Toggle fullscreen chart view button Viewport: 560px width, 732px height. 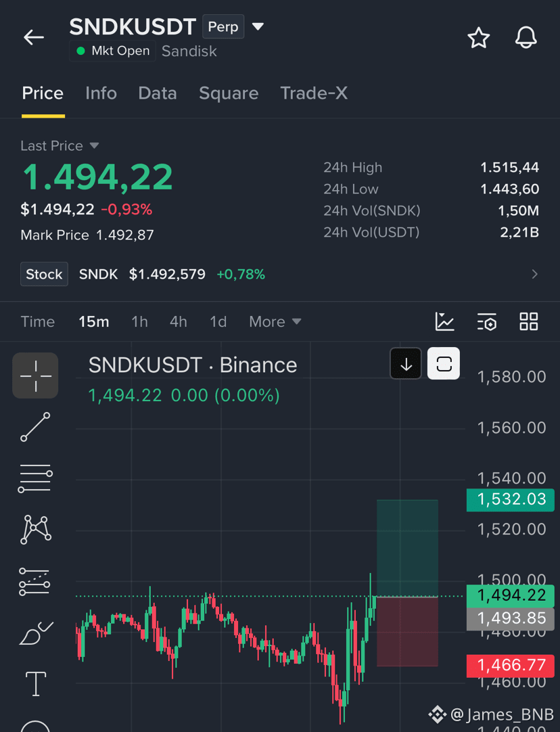[x=444, y=363]
